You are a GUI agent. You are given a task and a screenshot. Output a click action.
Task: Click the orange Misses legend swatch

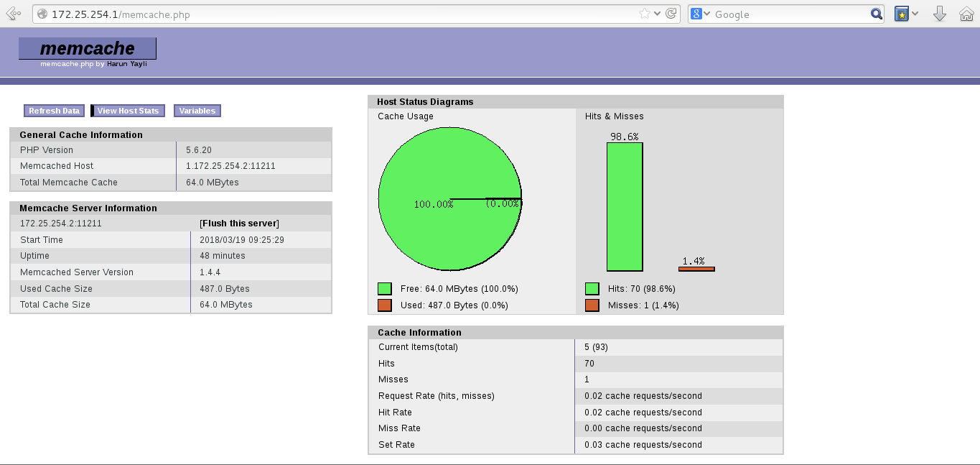(592, 305)
